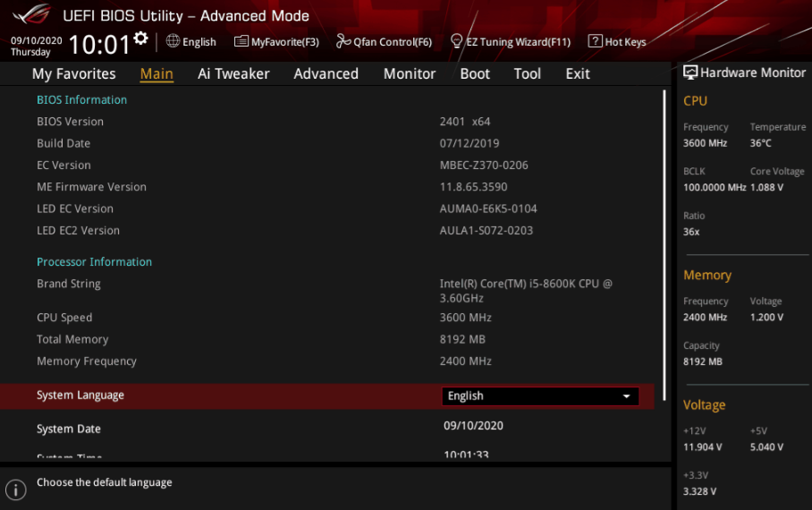This screenshot has width=812, height=510.
Task: Click the BIOS version value 2401 x64
Action: [464, 122]
